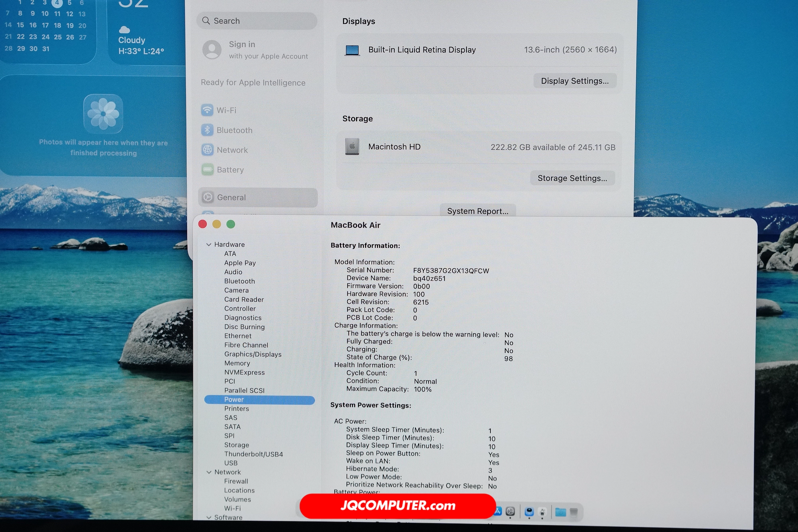This screenshot has width=798, height=532.
Task: Open Display Settings
Action: 575,81
